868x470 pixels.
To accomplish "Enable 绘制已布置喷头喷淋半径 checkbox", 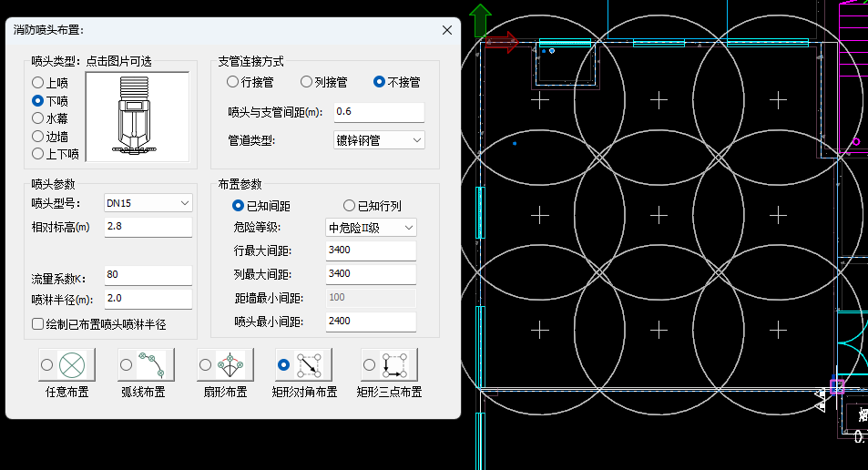I will coord(38,324).
